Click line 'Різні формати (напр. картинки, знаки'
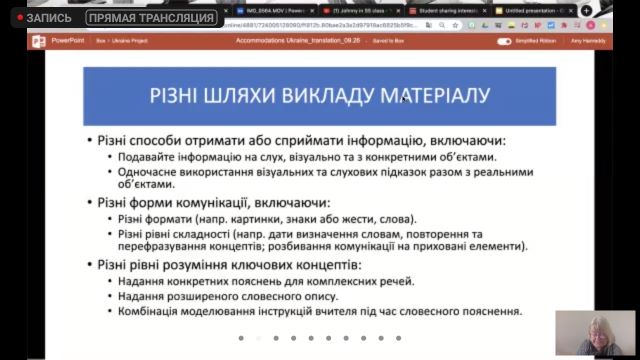 coord(267,219)
